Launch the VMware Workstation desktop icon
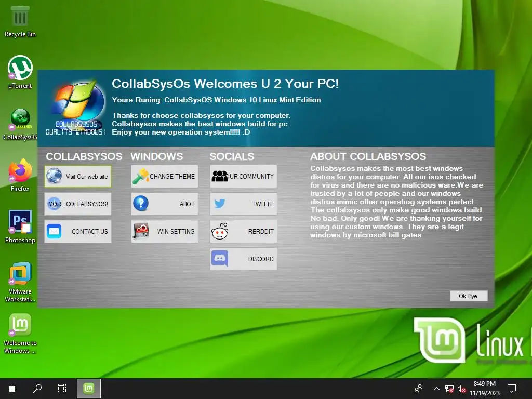The width and height of the screenshot is (532, 399). click(x=20, y=282)
